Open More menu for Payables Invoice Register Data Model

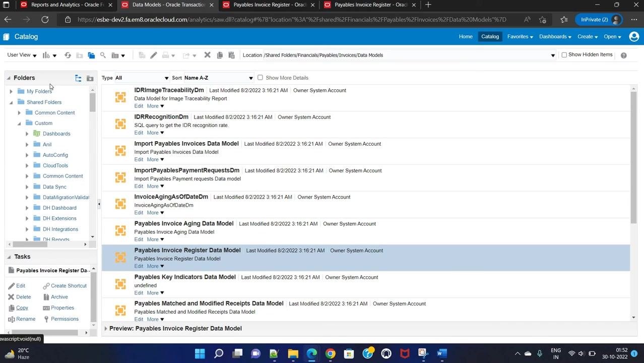155,266
